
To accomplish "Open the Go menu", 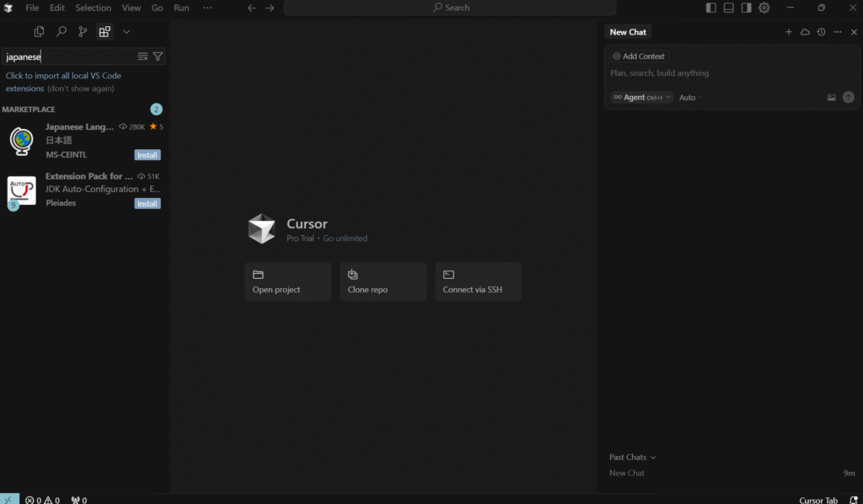I will (157, 8).
